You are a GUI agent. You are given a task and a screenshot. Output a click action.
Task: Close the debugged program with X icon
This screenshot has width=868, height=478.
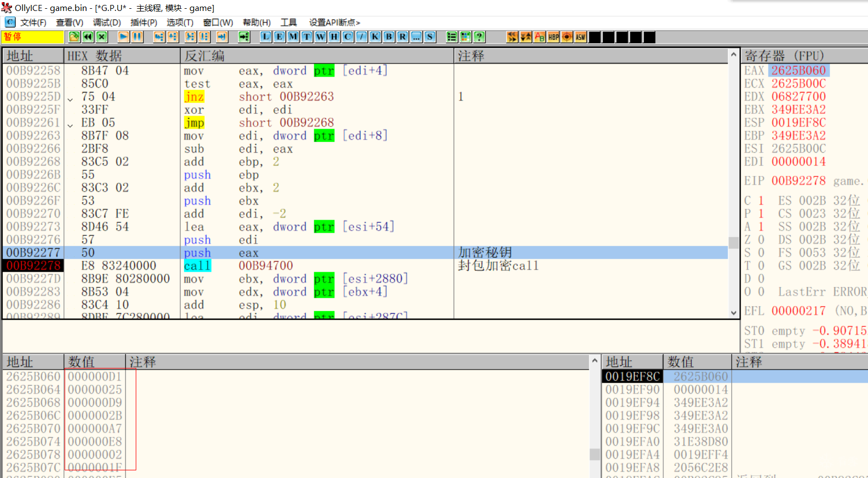pos(102,37)
